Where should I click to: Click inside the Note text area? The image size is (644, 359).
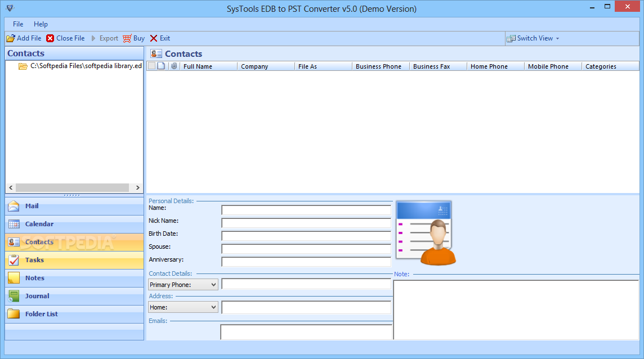[516, 310]
